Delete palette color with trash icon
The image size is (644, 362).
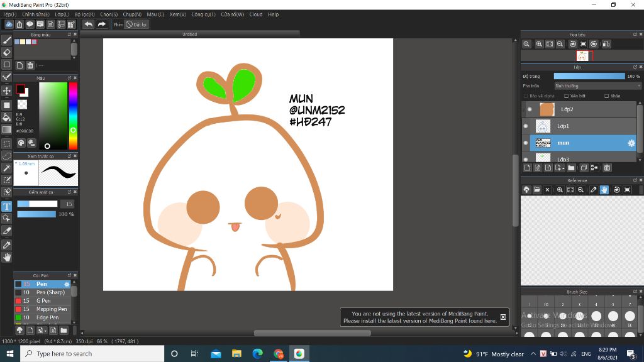tap(30, 65)
